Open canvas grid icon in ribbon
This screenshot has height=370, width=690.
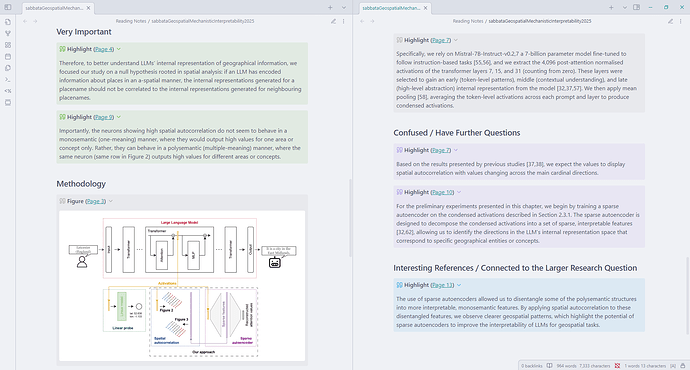7,45
